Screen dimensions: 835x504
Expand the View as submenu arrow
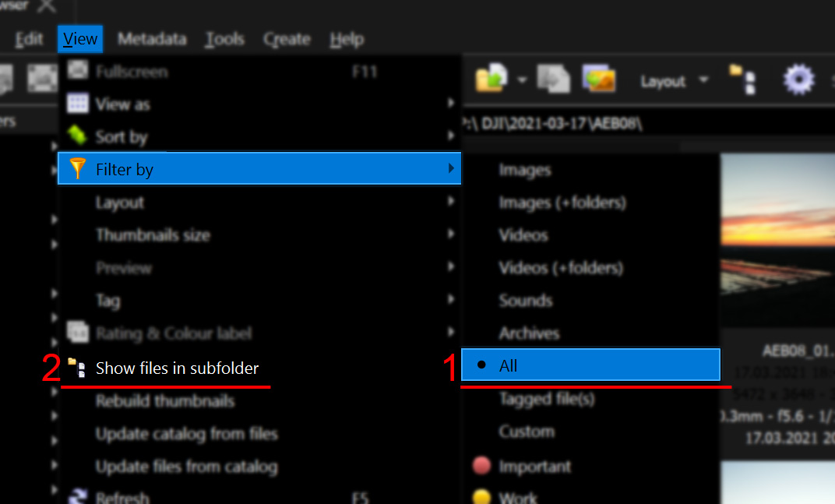pyautogui.click(x=451, y=103)
